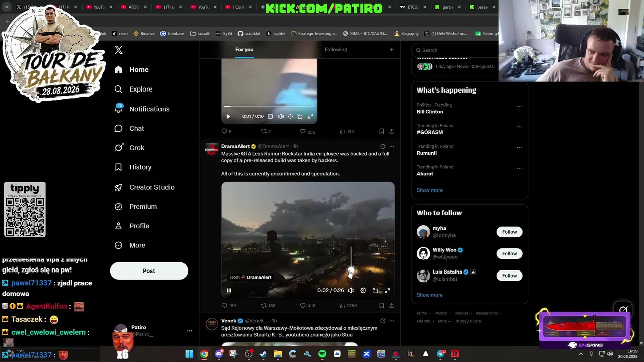Enable picture-in-picture on the 0:10 video
644x362 pixels.
point(300,116)
